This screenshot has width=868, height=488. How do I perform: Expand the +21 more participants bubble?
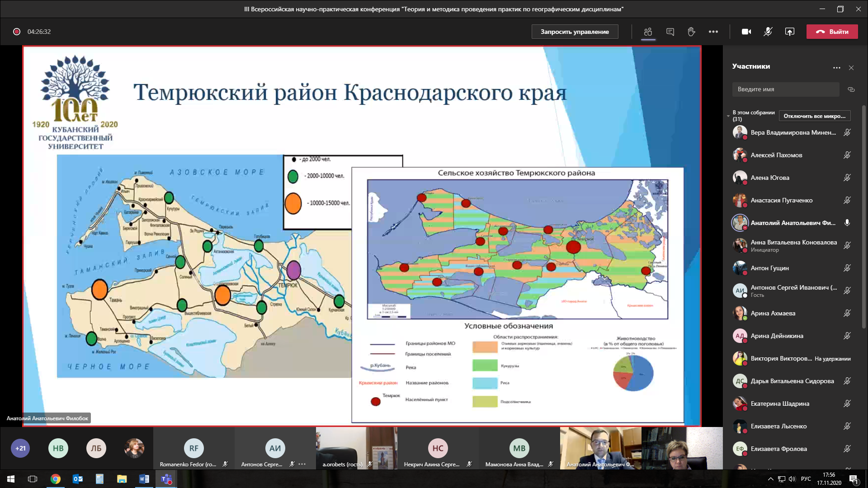click(x=20, y=448)
